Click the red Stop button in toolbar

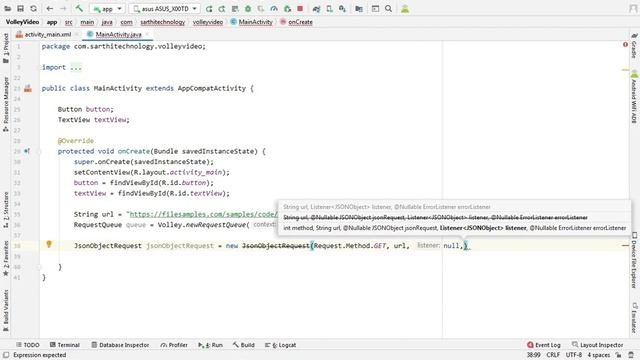pos(300,9)
